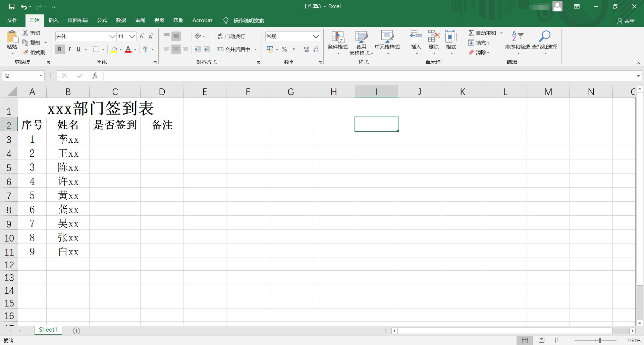Click the Increase Indent icon

[x=207, y=49]
